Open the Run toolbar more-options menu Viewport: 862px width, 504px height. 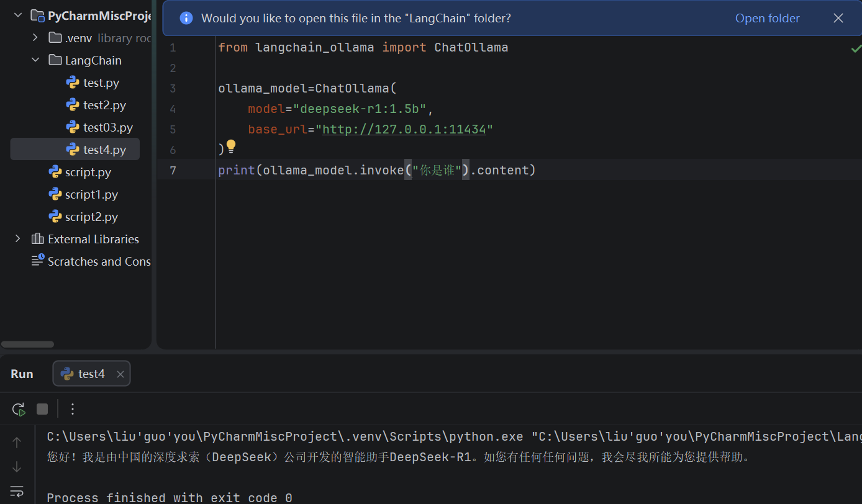[x=73, y=409]
